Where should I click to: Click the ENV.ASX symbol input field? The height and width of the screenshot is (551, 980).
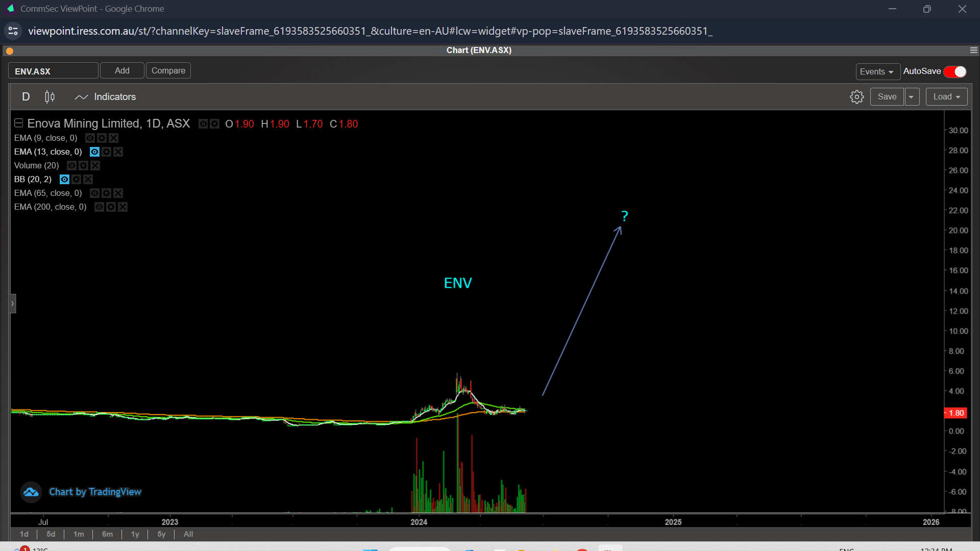tap(53, 71)
